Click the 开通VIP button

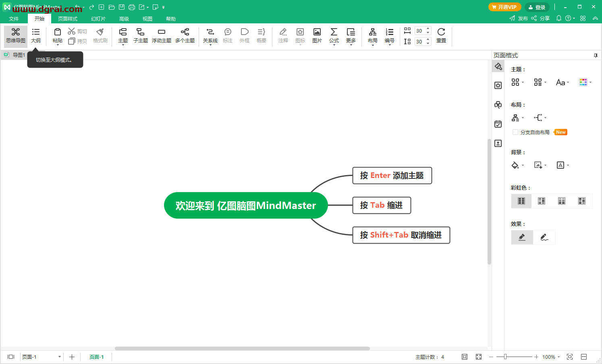pos(504,7)
